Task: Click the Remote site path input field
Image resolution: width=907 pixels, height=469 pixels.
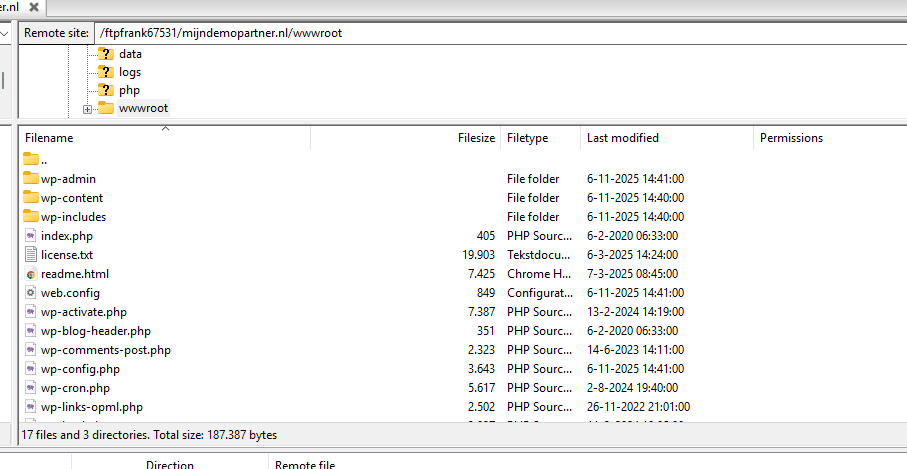Action: point(500,33)
